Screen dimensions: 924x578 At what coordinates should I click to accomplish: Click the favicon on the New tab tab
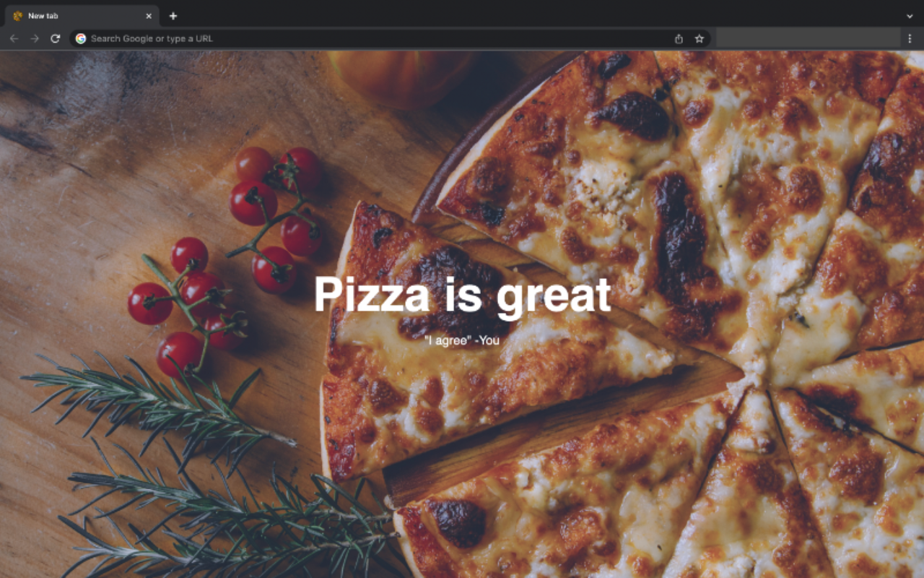(18, 16)
